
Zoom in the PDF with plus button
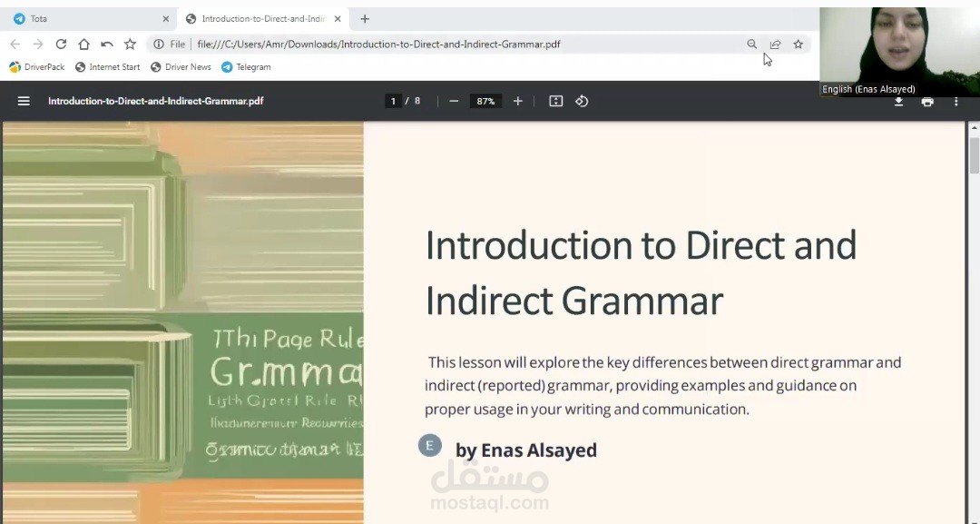[517, 102]
